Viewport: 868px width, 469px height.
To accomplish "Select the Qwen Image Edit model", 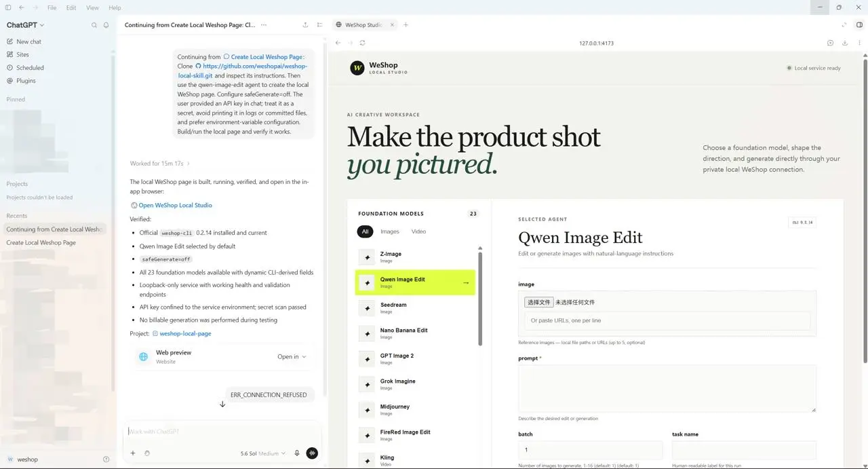I will pos(415,282).
